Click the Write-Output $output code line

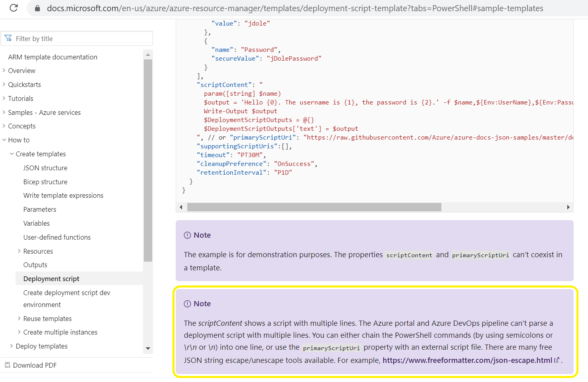click(x=241, y=111)
